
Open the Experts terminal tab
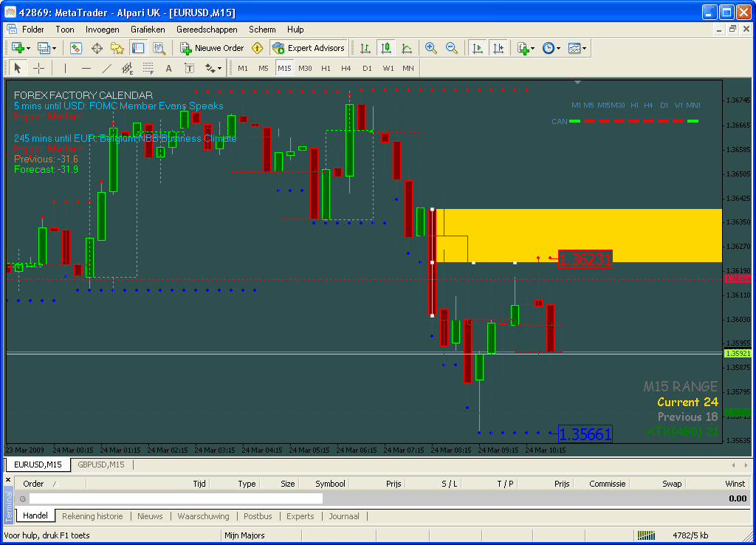tap(300, 516)
